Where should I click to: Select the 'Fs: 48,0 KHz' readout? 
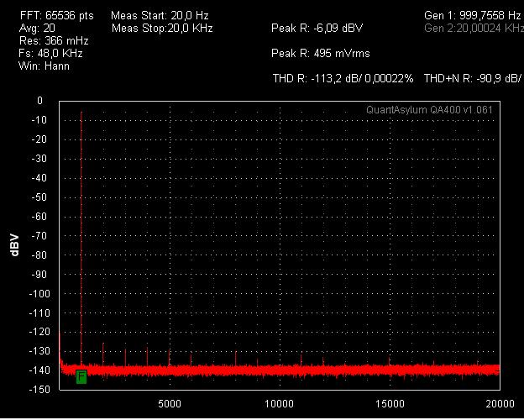point(50,53)
